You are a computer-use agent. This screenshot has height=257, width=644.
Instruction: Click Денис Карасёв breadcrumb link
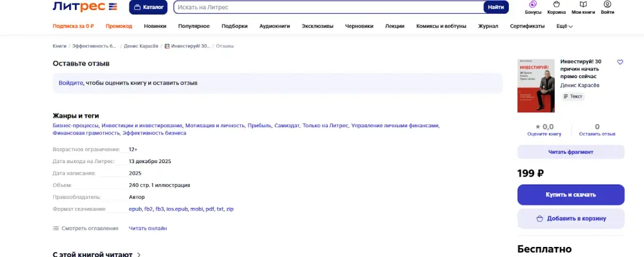click(x=141, y=46)
